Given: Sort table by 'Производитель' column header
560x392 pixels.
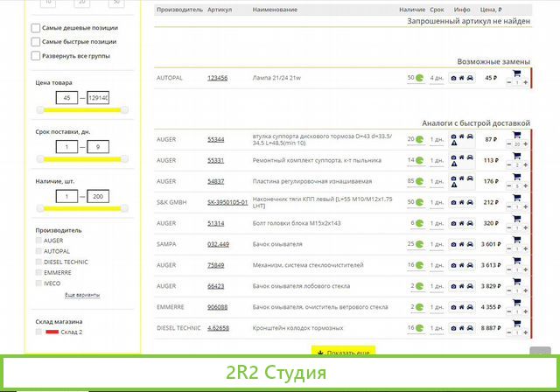Looking at the screenshot, I should coord(178,10).
